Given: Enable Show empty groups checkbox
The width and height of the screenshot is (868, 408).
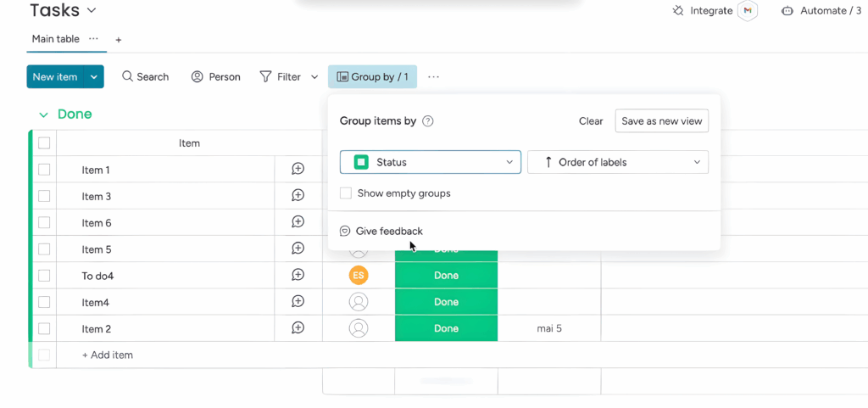Looking at the screenshot, I should click(346, 193).
